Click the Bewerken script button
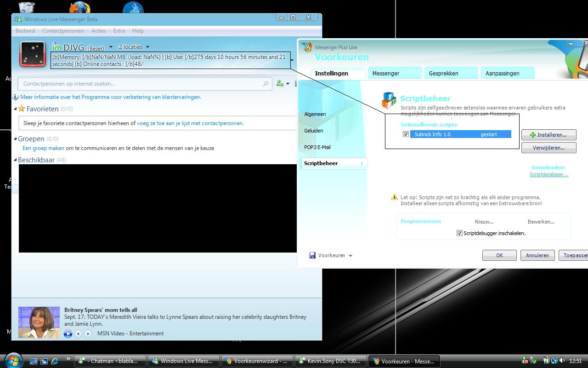Screen dimensions: 588x368 click(x=541, y=222)
